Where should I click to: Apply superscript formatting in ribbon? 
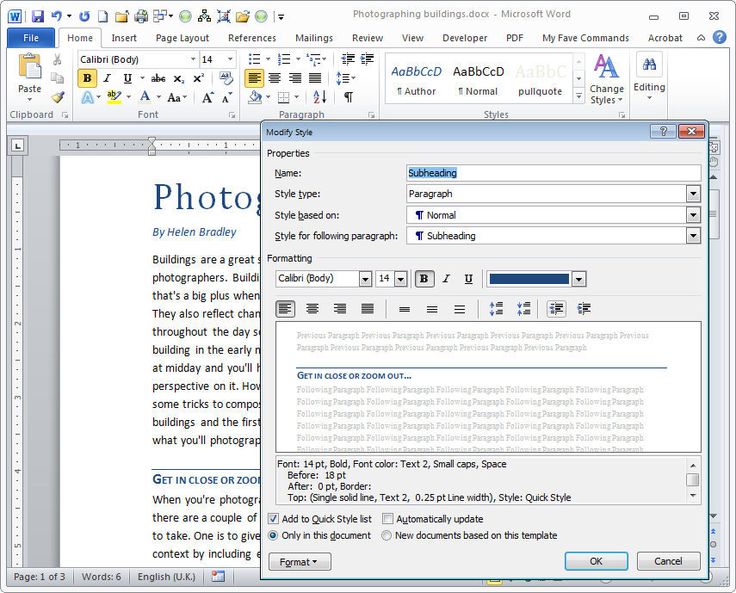coord(199,78)
